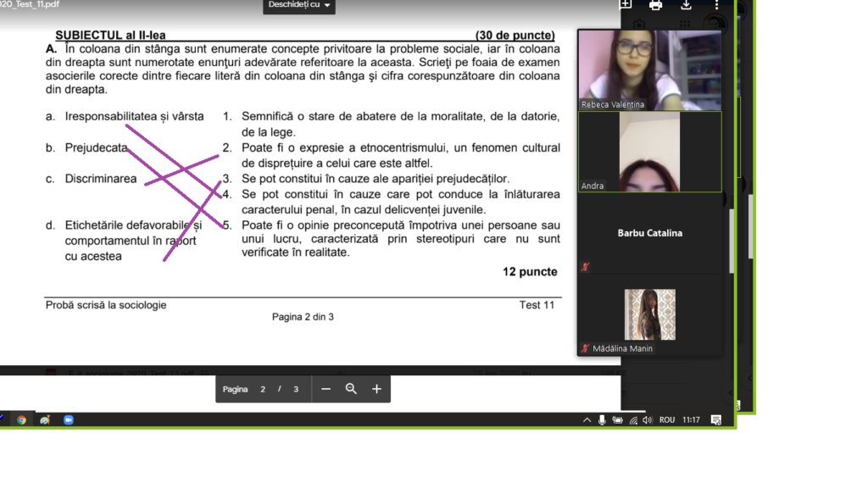Open Zoom app from the taskbar
Viewport: 868px width, 488px height.
[x=69, y=419]
